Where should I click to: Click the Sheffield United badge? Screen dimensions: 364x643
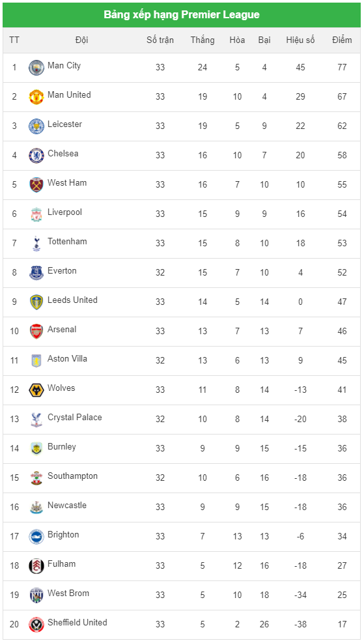coord(36,625)
